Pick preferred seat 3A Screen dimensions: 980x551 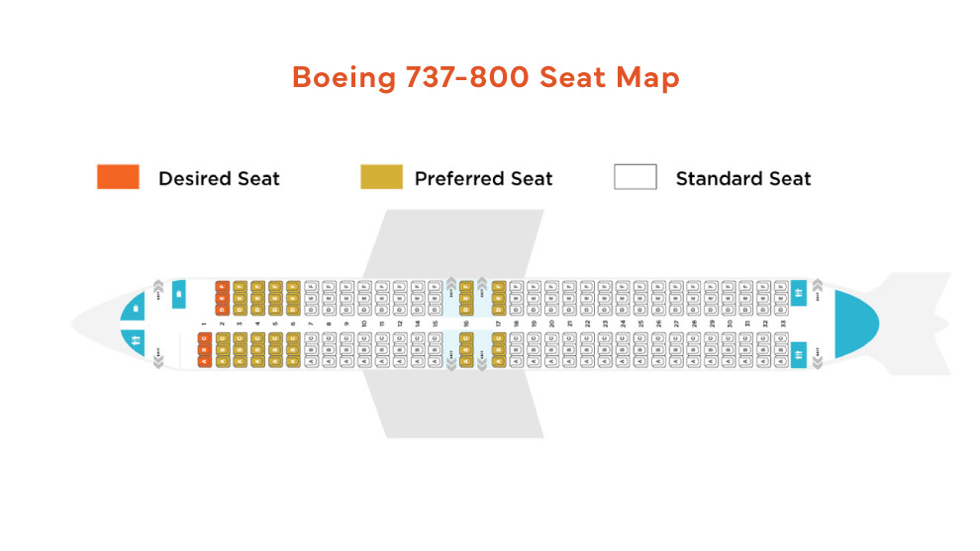point(240,361)
